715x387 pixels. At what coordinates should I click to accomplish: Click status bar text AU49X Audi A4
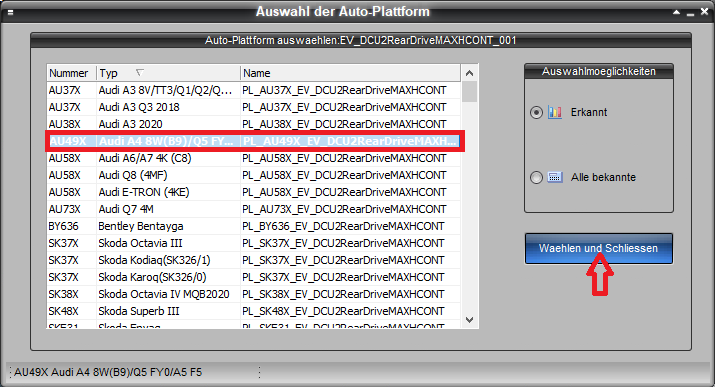click(x=108, y=372)
